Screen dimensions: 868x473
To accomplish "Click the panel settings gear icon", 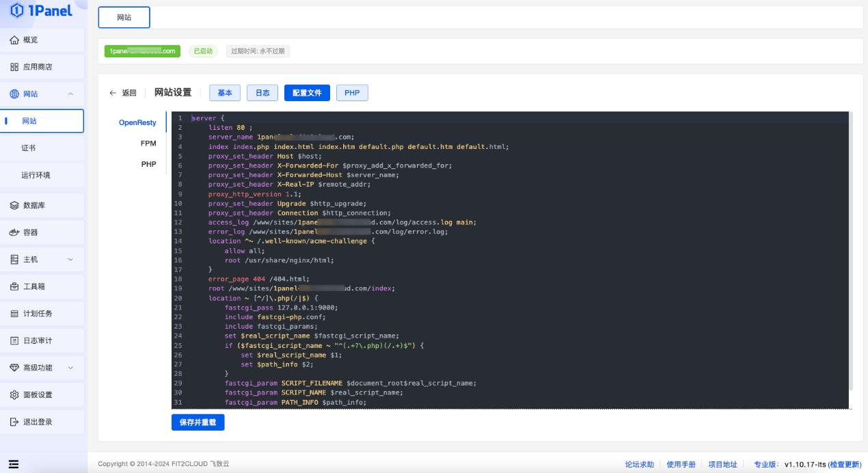I will click(x=14, y=395).
